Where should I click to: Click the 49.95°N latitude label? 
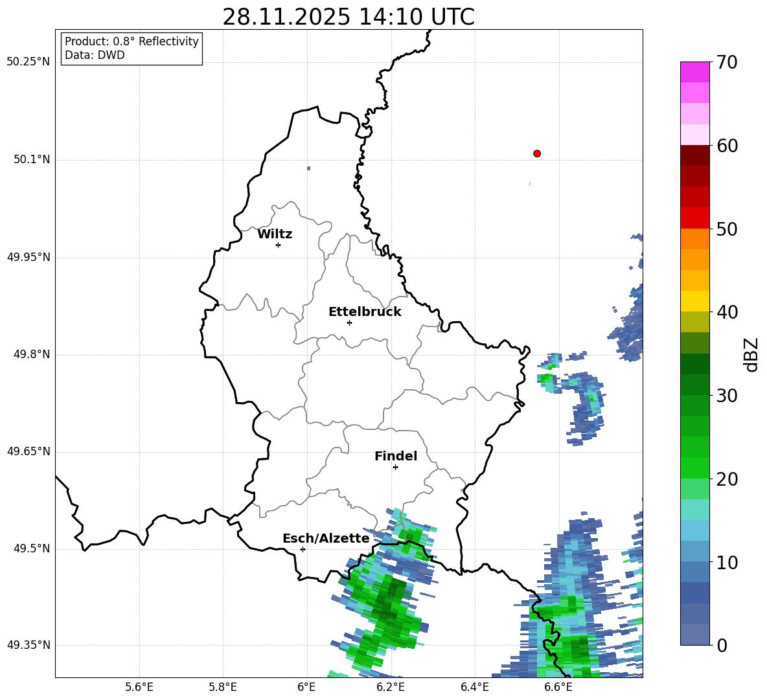[x=29, y=257]
